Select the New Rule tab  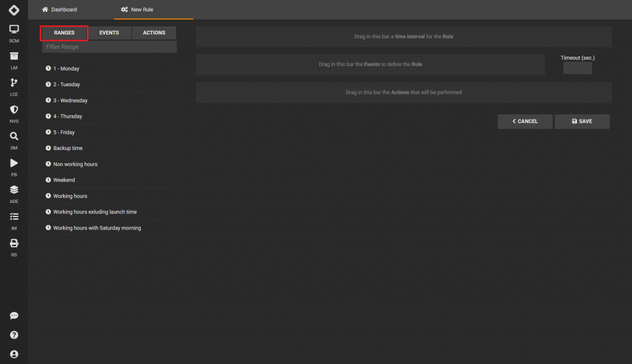[154, 9]
